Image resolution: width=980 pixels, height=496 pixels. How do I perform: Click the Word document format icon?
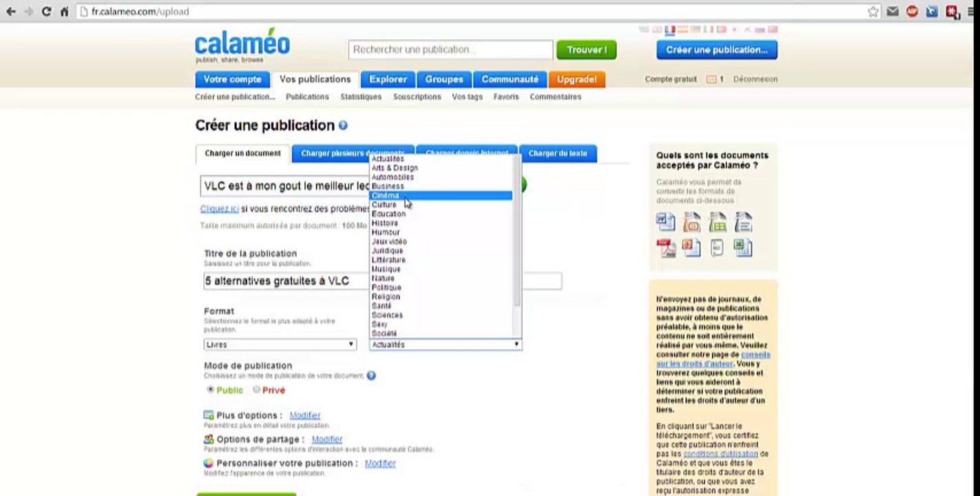(666, 222)
